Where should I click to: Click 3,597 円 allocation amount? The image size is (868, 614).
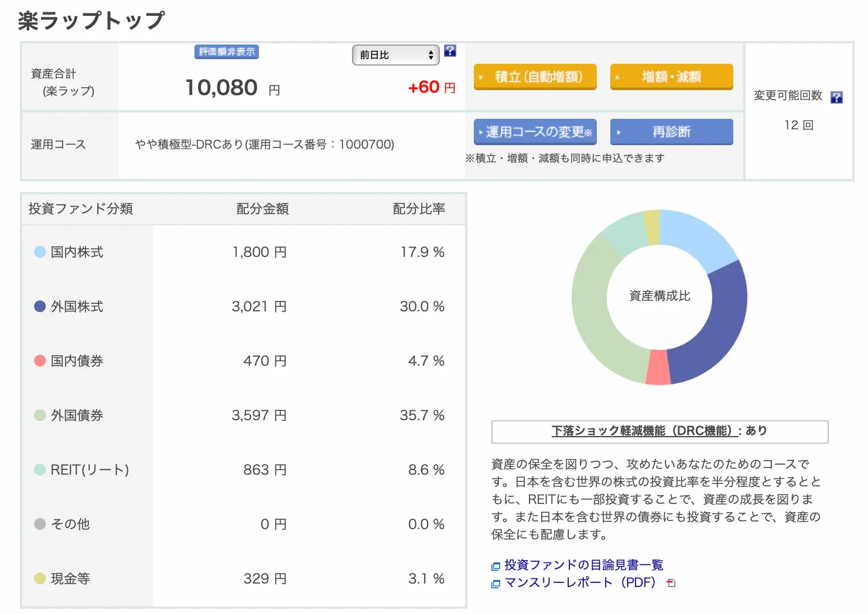coord(259,416)
